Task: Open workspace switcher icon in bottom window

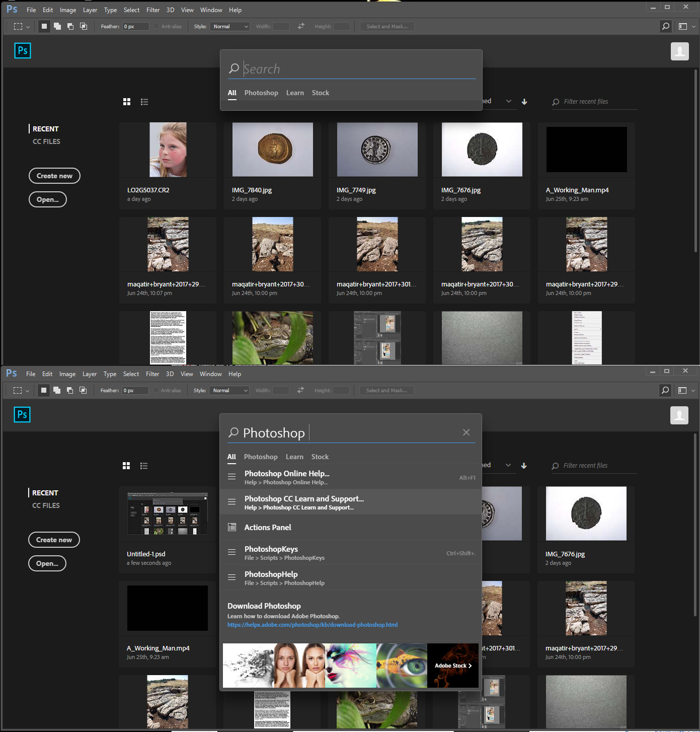Action: [x=682, y=390]
